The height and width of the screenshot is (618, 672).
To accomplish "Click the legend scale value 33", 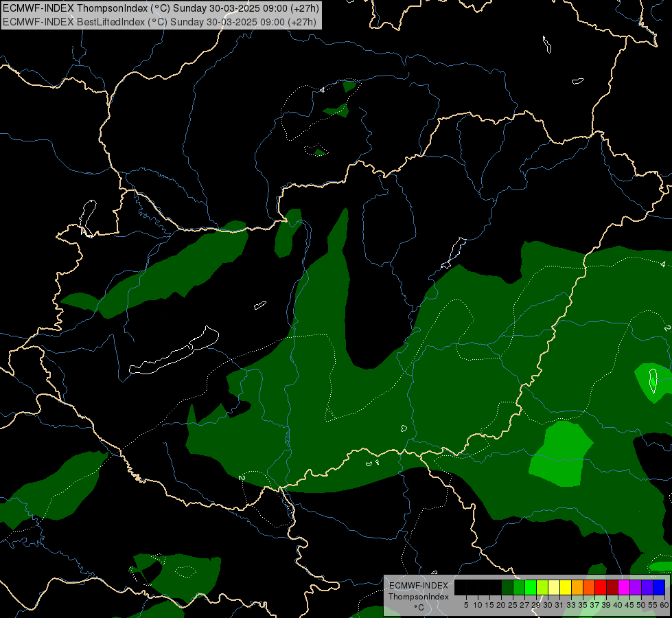I will [x=571, y=605].
